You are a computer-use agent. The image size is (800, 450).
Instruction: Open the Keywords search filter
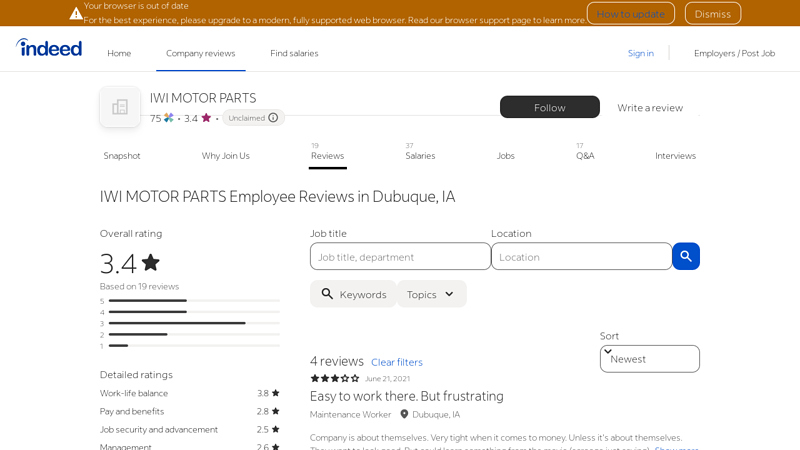(353, 294)
